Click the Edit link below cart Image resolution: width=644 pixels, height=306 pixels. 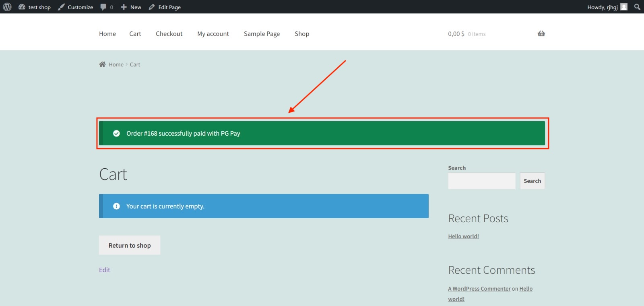click(x=105, y=270)
